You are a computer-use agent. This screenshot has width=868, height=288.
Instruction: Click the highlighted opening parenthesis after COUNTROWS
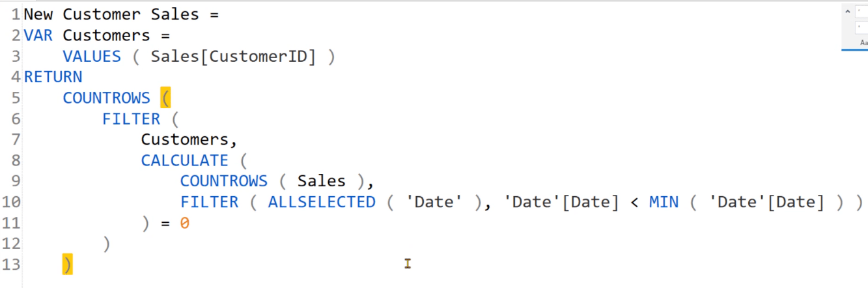165,98
